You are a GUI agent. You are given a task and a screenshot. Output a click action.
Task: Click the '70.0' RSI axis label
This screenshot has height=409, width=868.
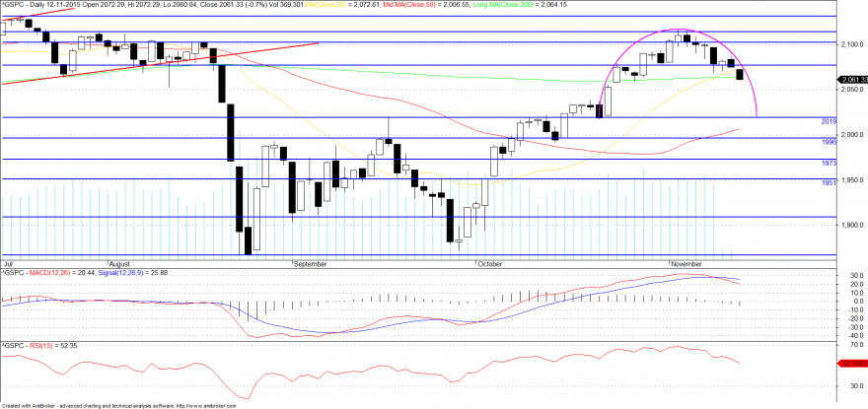point(857,344)
